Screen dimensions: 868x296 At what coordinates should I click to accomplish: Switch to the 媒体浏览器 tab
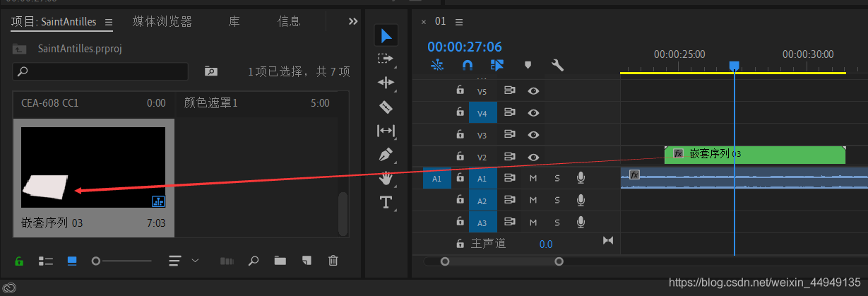(162, 22)
